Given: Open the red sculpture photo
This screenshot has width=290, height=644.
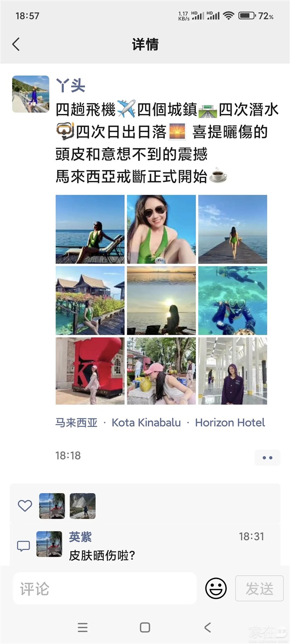Looking at the screenshot, I should click(x=90, y=371).
